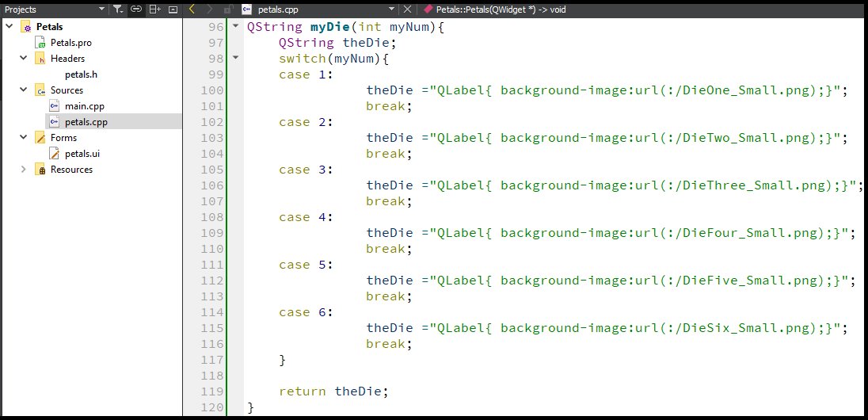Open petals.h header file
Screen dimensions: 868x420
click(x=81, y=74)
